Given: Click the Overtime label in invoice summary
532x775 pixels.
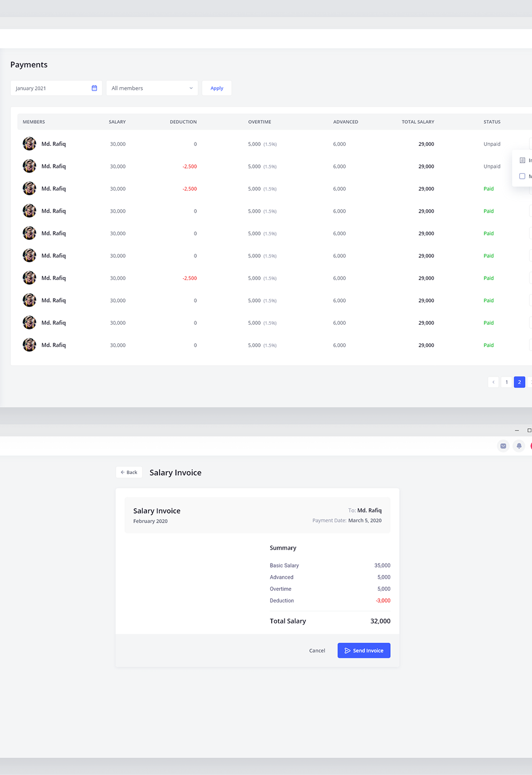Looking at the screenshot, I should [x=281, y=589].
